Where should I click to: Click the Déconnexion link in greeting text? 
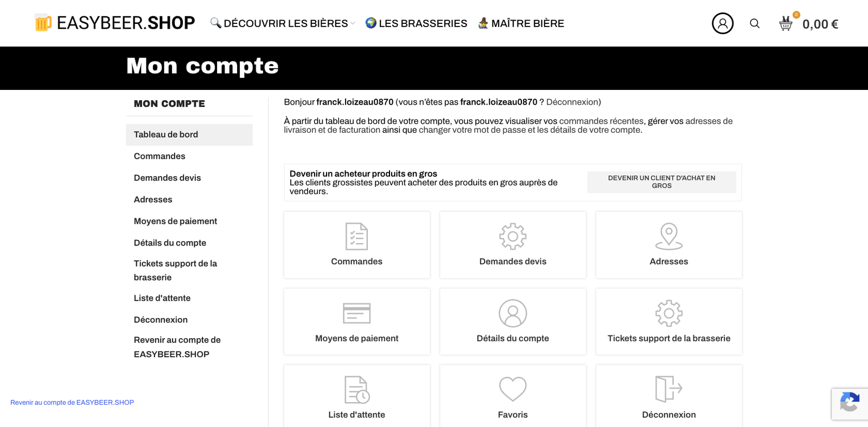pos(573,102)
